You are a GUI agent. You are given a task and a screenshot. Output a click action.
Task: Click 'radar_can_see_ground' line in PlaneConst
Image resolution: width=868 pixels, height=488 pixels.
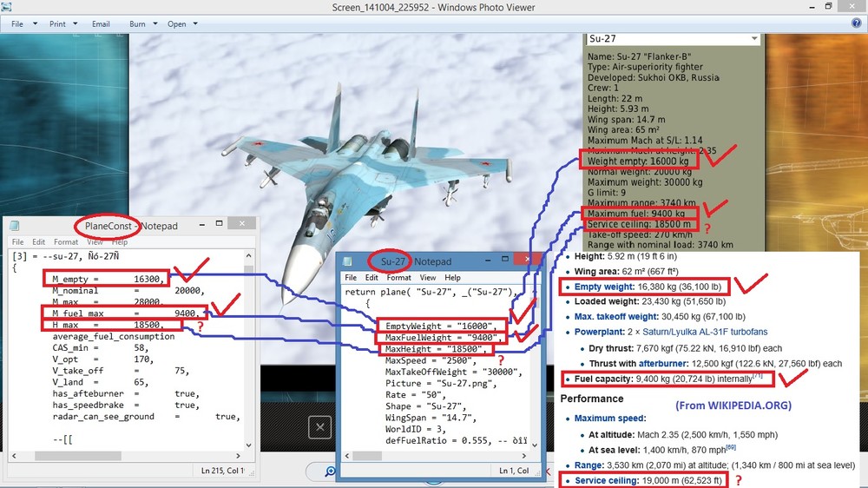(x=146, y=417)
